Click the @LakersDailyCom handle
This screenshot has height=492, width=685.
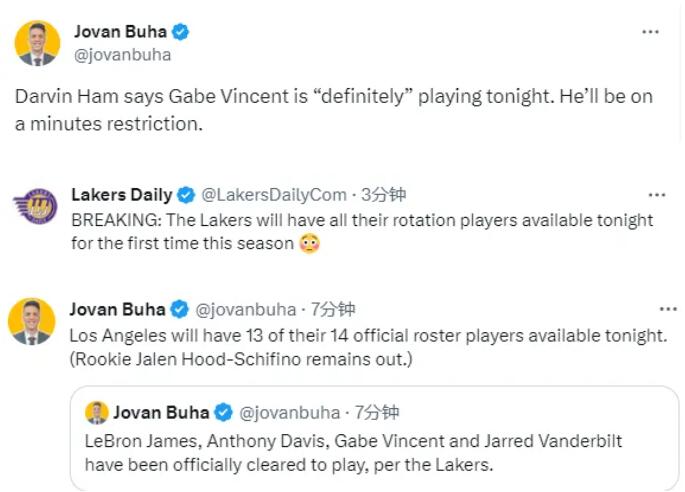tap(274, 195)
